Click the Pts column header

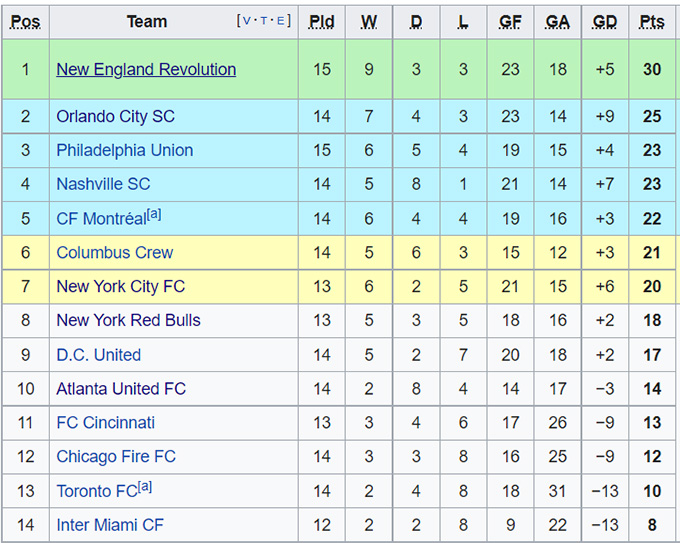point(652,21)
